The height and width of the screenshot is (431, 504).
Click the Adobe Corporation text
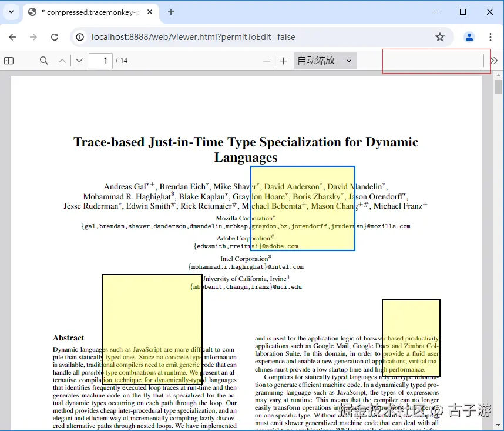[x=246, y=238]
